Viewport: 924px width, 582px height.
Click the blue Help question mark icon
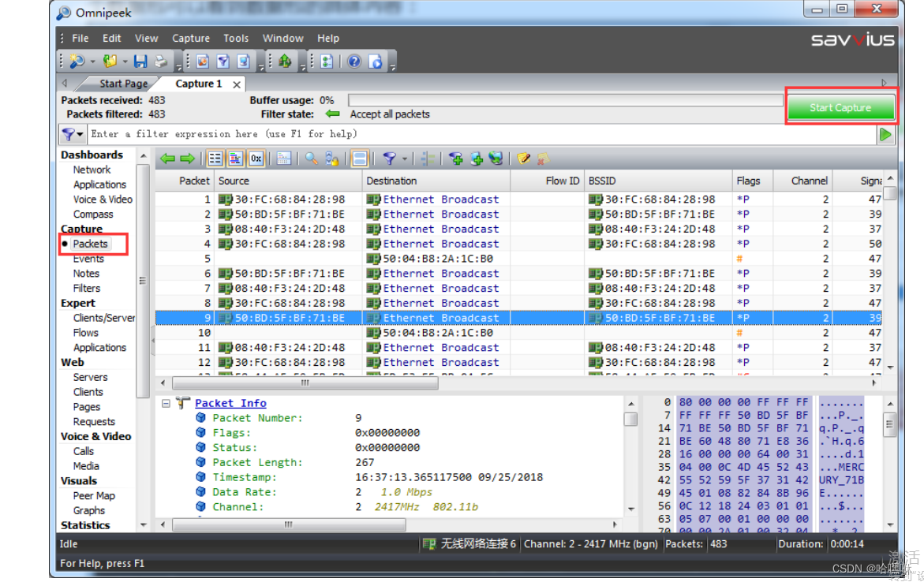(x=354, y=62)
